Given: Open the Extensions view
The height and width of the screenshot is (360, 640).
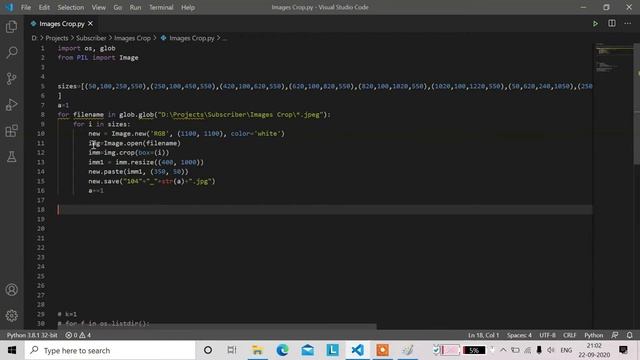Looking at the screenshot, I should click(11, 131).
